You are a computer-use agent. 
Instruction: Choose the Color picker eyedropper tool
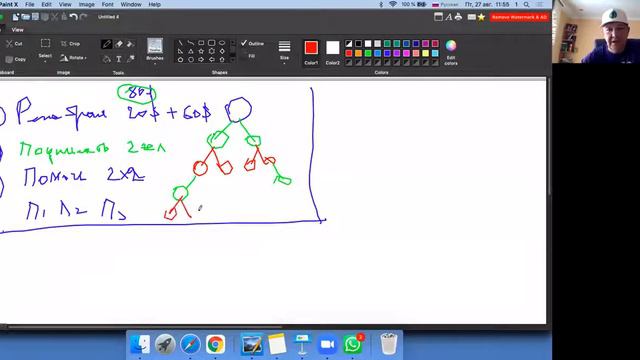(x=131, y=59)
